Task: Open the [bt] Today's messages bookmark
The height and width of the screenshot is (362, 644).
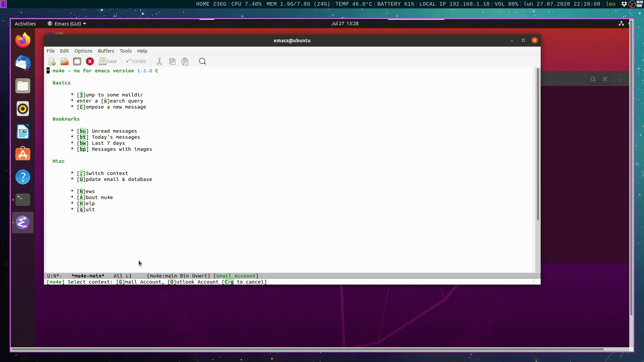Action: tap(108, 137)
